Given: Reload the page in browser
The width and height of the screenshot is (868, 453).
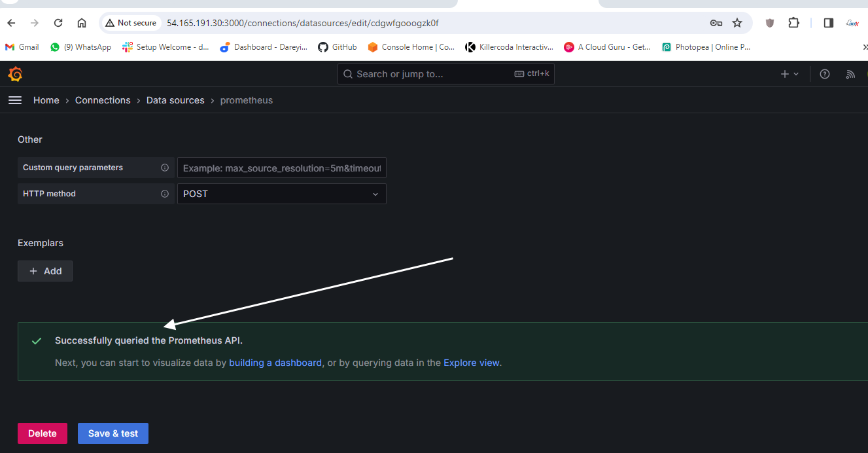Looking at the screenshot, I should [58, 23].
